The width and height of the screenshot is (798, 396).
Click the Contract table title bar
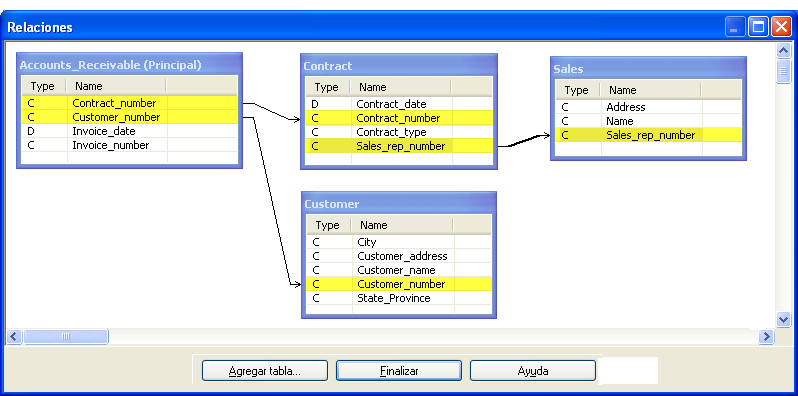coord(398,66)
